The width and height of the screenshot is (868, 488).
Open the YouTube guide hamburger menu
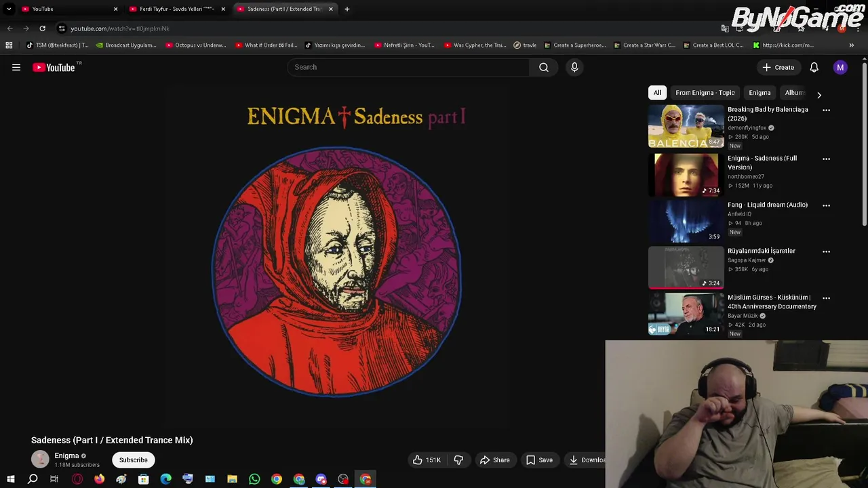click(16, 67)
